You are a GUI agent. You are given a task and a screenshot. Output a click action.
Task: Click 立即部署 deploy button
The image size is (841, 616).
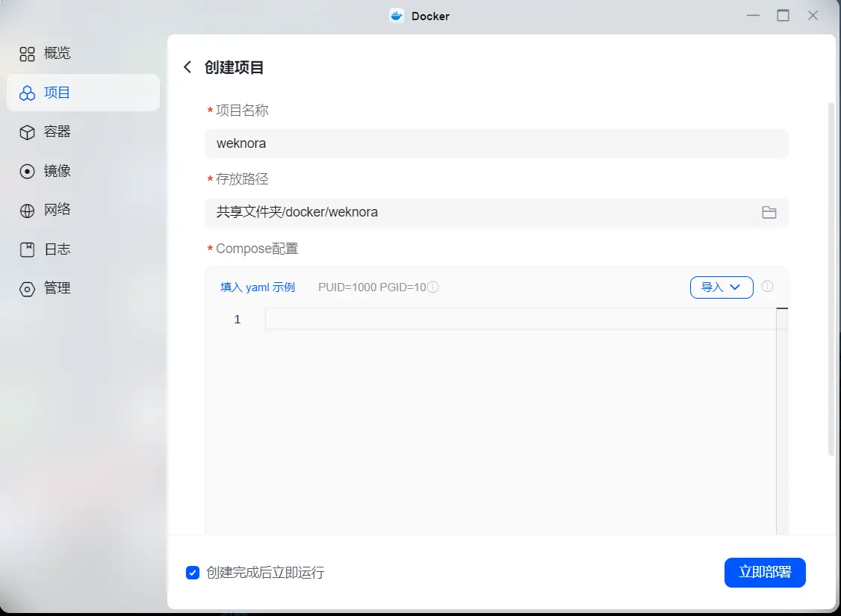click(x=765, y=573)
